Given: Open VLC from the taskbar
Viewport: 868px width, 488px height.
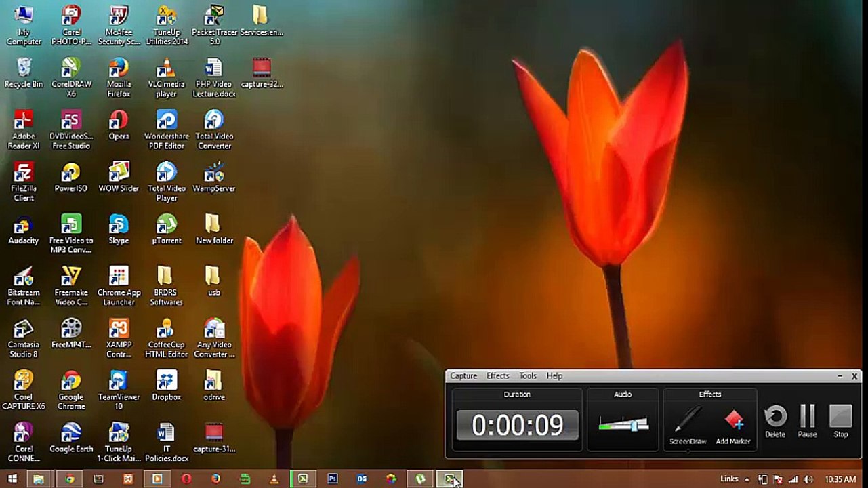Looking at the screenshot, I should pyautogui.click(x=274, y=479).
